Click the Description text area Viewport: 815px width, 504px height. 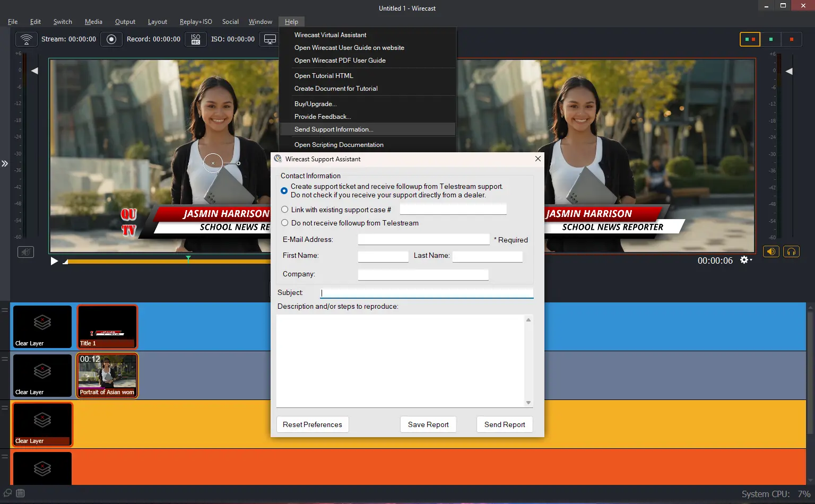[x=401, y=361]
